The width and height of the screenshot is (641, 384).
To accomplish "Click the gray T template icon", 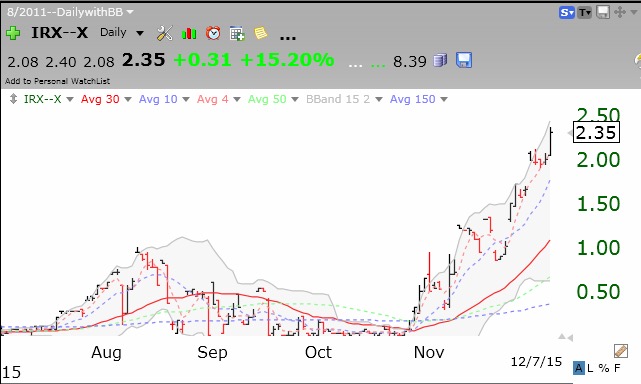I will pyautogui.click(x=585, y=13).
